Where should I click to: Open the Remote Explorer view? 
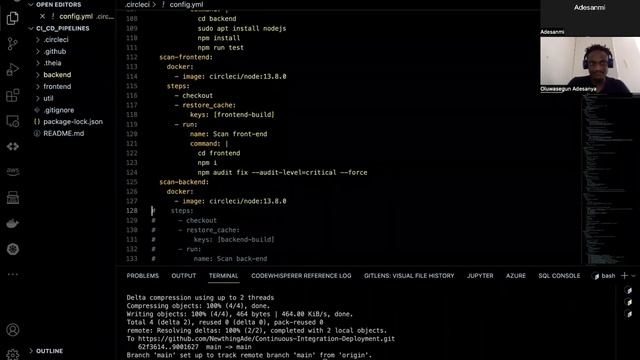(x=13, y=121)
